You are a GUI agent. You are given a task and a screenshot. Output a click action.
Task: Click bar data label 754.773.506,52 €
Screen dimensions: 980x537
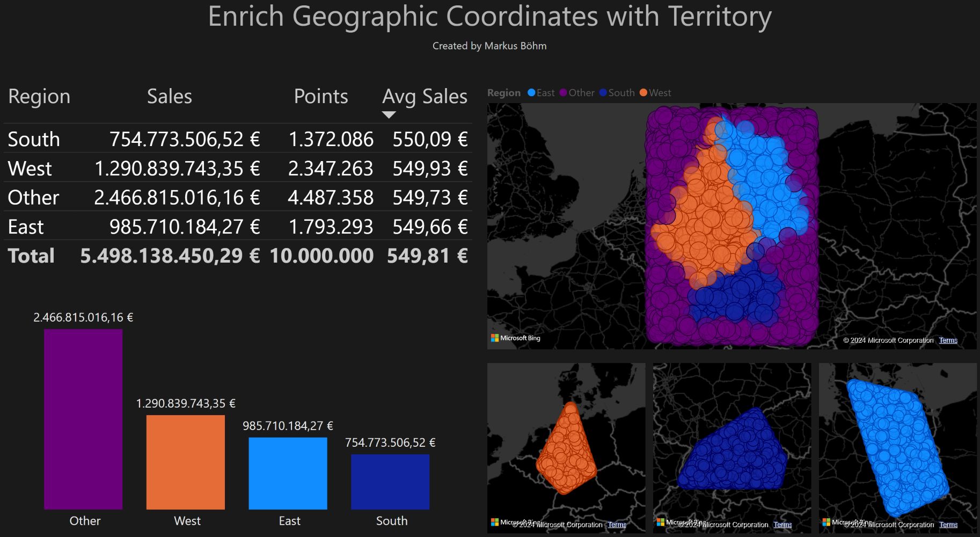pyautogui.click(x=390, y=442)
